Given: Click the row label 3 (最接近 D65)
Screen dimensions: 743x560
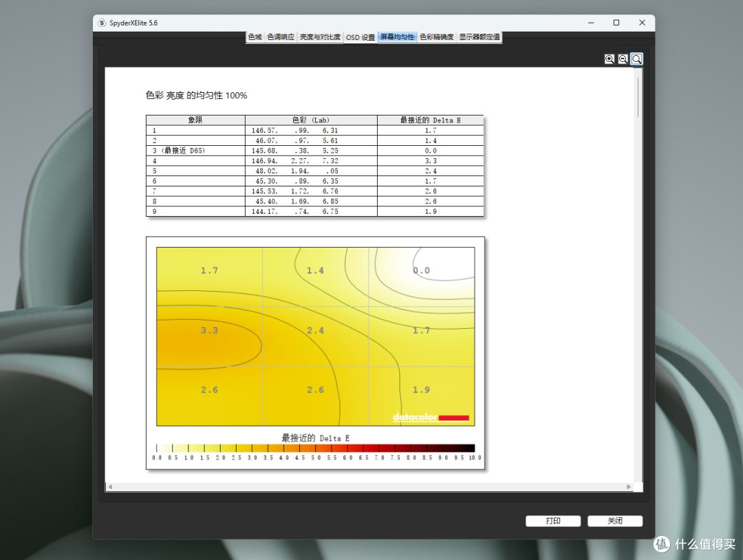Looking at the screenshot, I should pyautogui.click(x=179, y=151).
